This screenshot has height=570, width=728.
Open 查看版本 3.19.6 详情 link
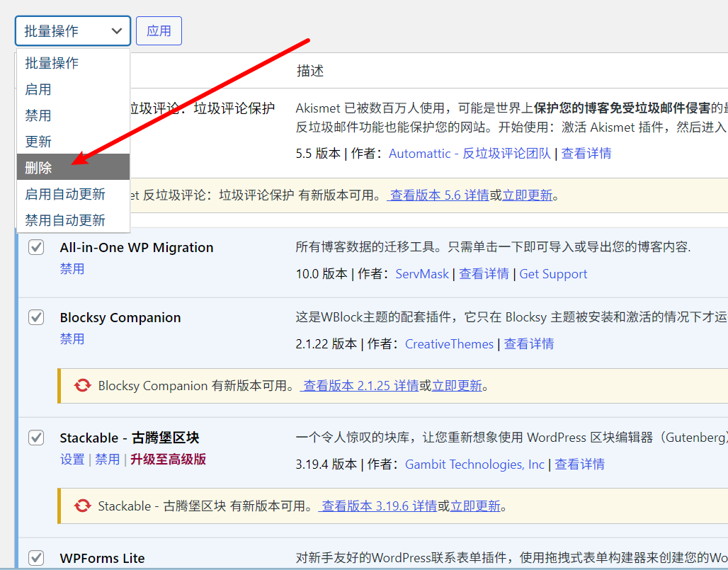[377, 506]
